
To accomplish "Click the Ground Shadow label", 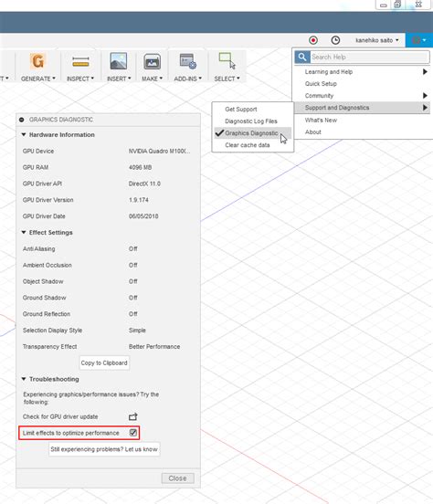I will click(x=44, y=298).
